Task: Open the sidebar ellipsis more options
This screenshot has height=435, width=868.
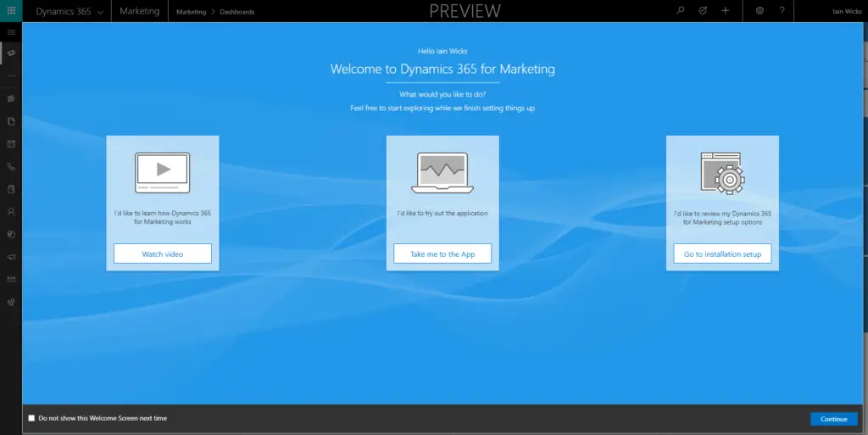Action: click(x=11, y=75)
